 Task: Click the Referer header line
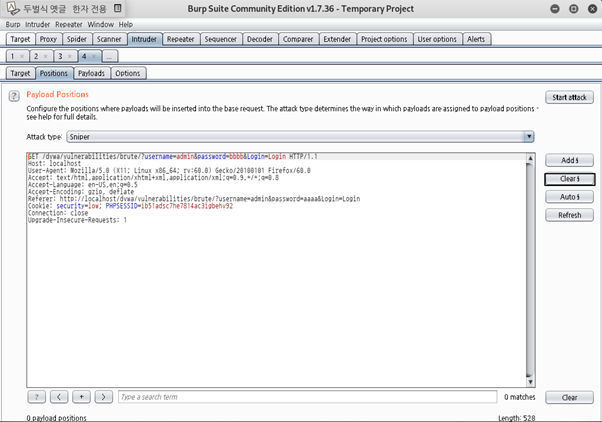tap(194, 199)
